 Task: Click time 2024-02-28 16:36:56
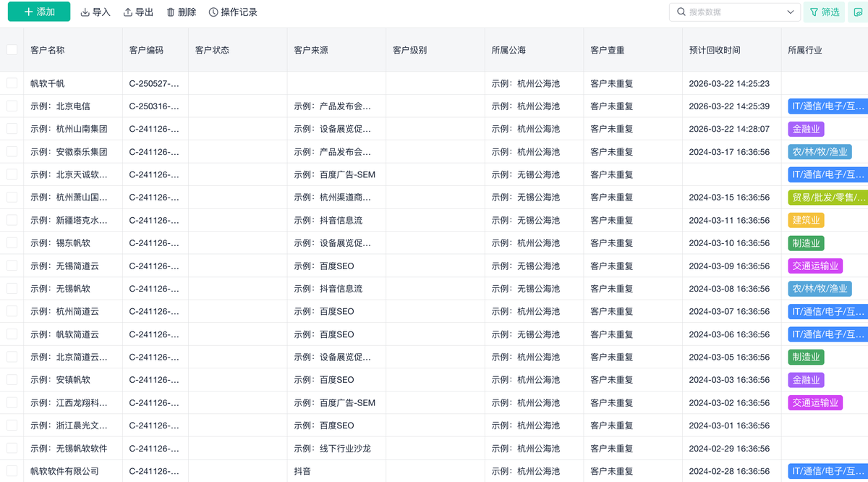729,470
